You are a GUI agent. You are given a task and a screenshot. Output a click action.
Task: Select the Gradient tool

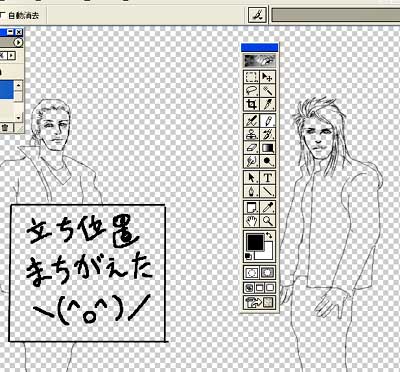click(267, 148)
